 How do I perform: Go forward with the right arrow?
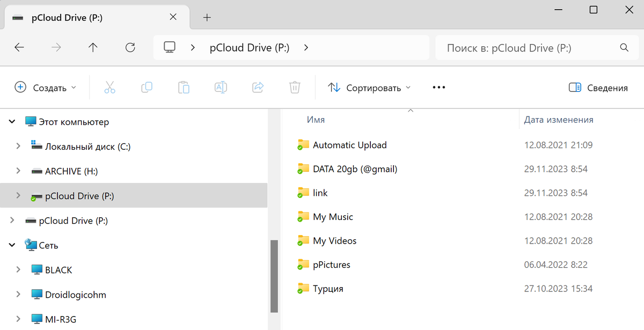click(56, 47)
